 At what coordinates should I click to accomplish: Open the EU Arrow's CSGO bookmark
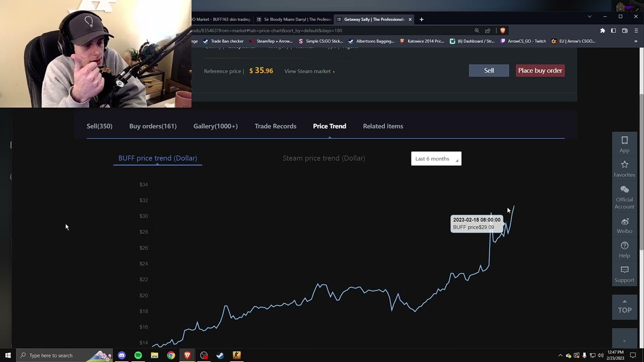pyautogui.click(x=574, y=41)
